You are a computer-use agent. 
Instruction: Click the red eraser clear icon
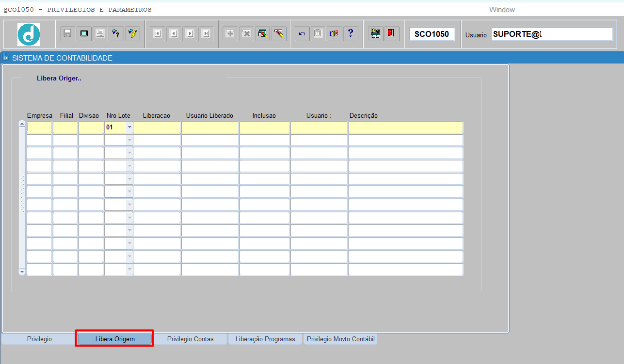click(x=278, y=33)
